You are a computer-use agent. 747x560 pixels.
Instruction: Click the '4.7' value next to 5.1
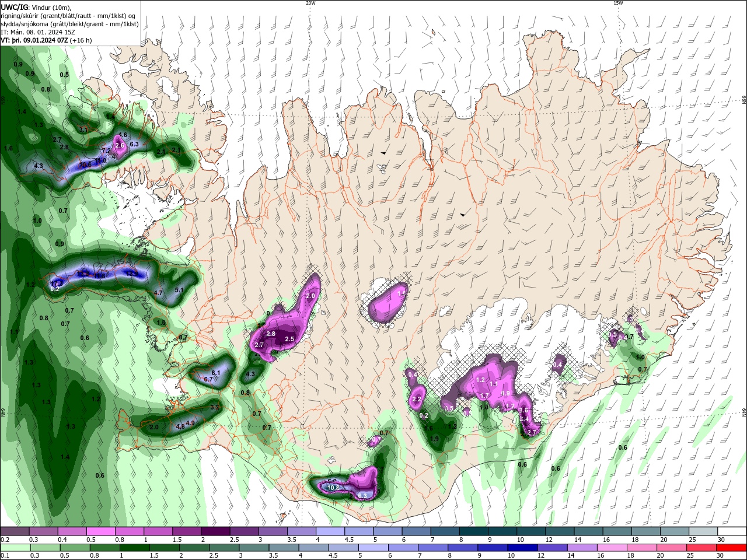pos(158,293)
